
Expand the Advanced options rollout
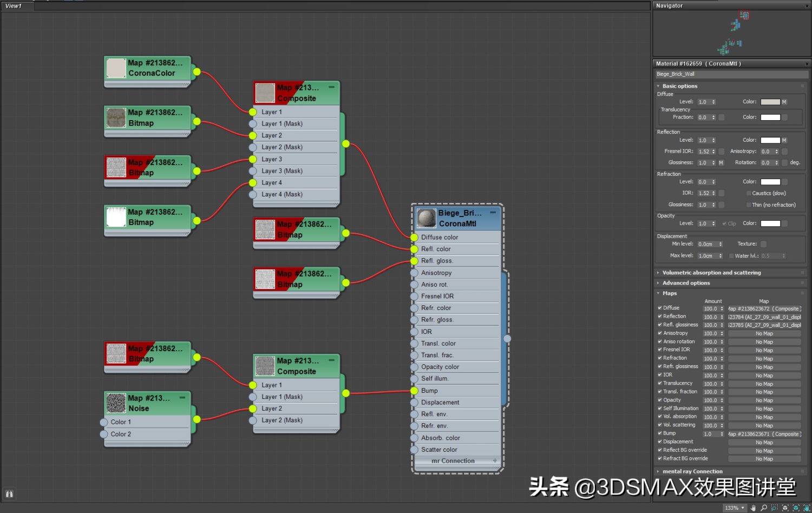(686, 283)
